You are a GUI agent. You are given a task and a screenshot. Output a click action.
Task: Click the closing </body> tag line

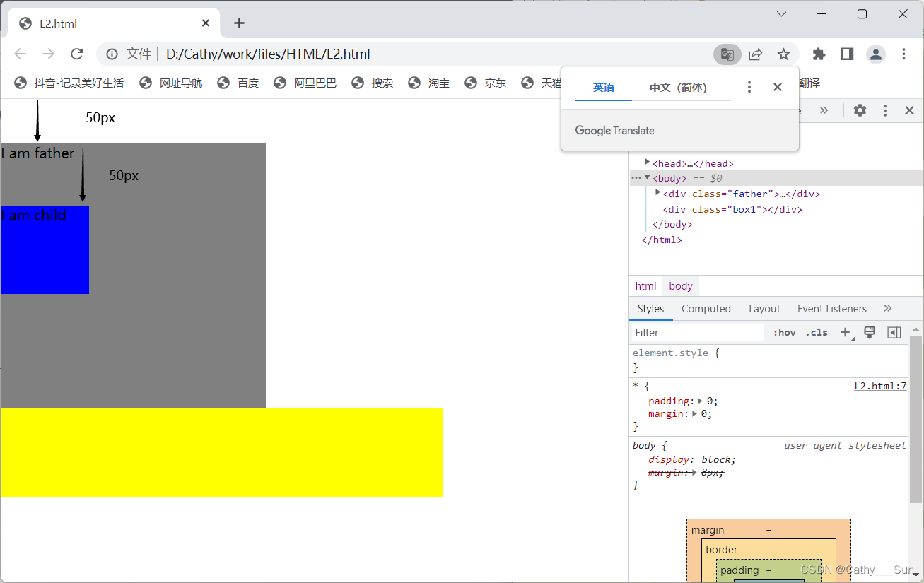coord(672,225)
